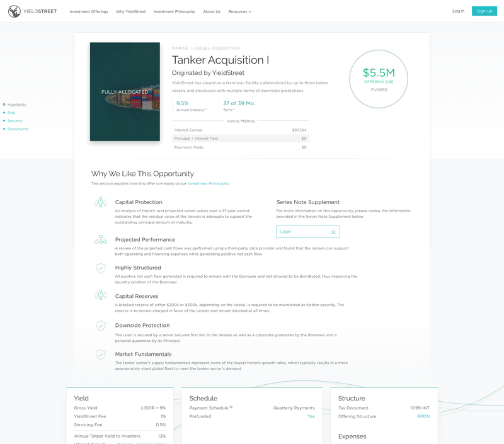Click the tanker ship thumbnail image
This screenshot has height=444, width=504.
[125, 91]
